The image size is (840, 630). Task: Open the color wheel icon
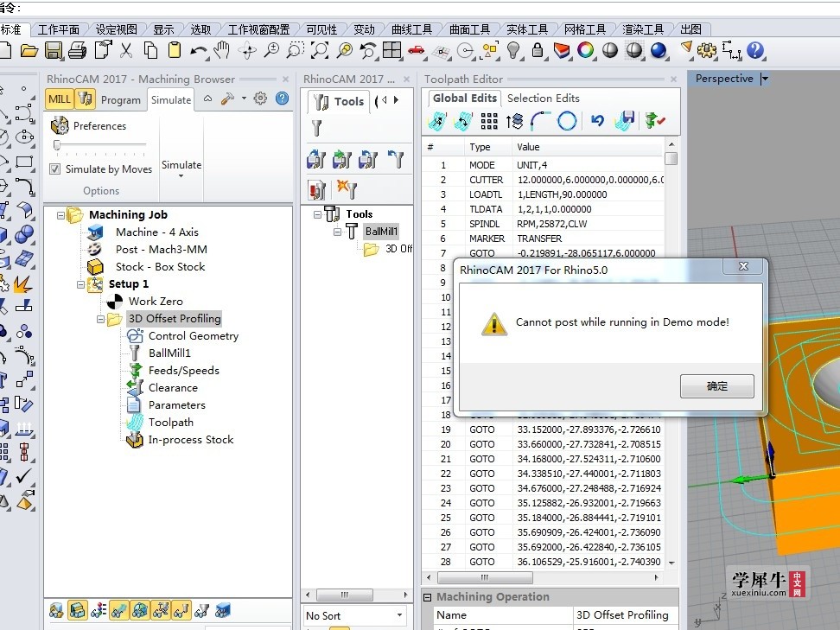pos(586,51)
